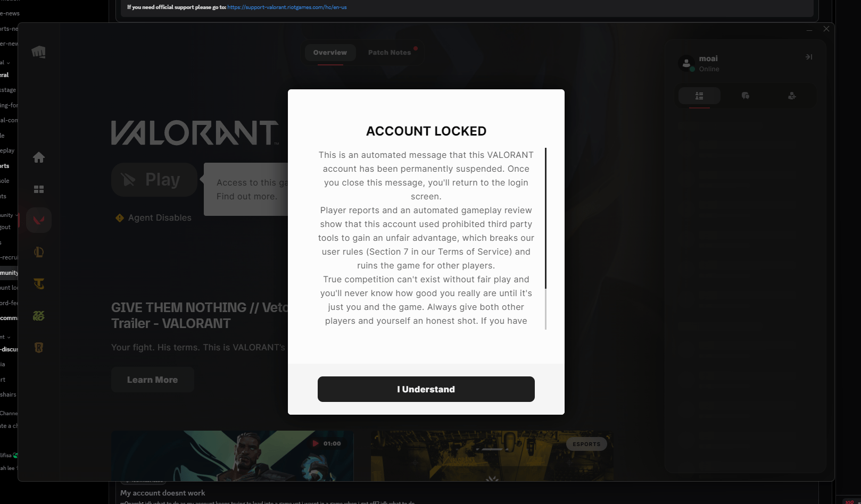Select the Overview tab
861x504 pixels.
(330, 52)
